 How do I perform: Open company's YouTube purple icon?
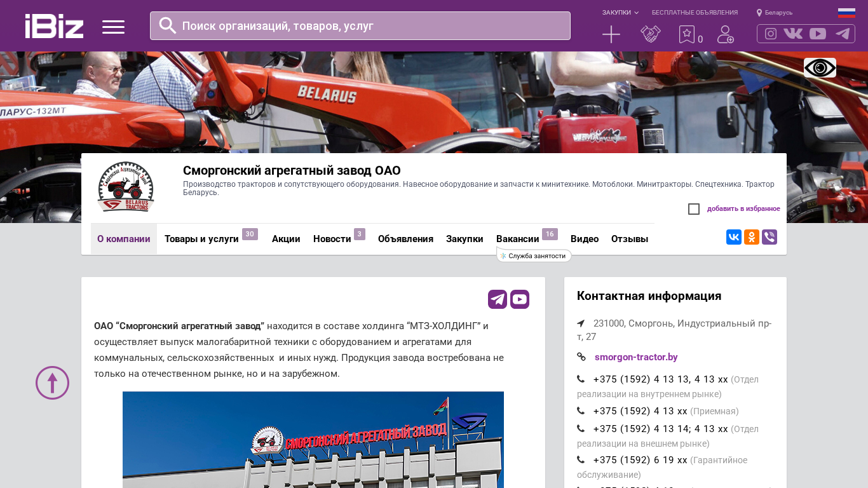[x=520, y=299]
